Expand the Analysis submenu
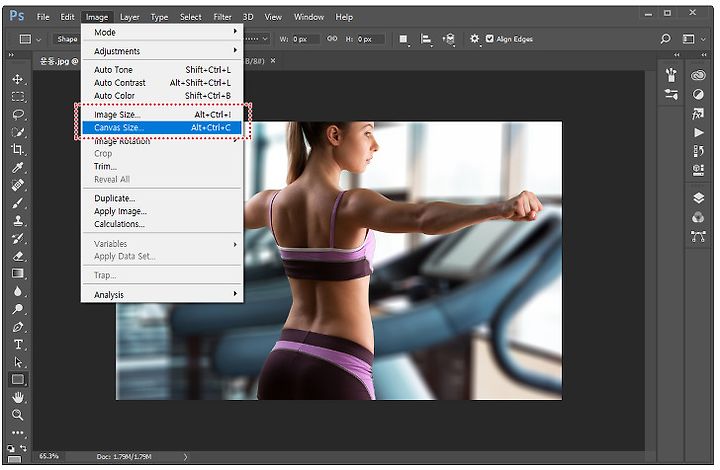 162,295
